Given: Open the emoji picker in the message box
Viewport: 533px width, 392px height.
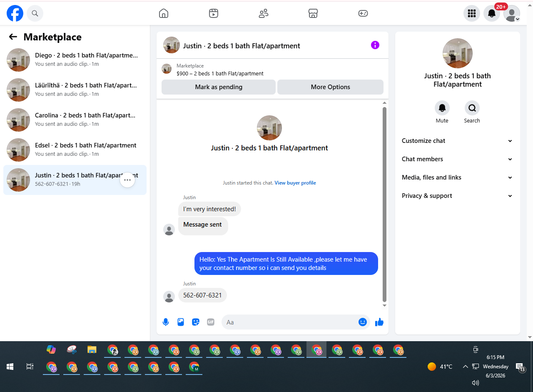Looking at the screenshot, I should (363, 322).
